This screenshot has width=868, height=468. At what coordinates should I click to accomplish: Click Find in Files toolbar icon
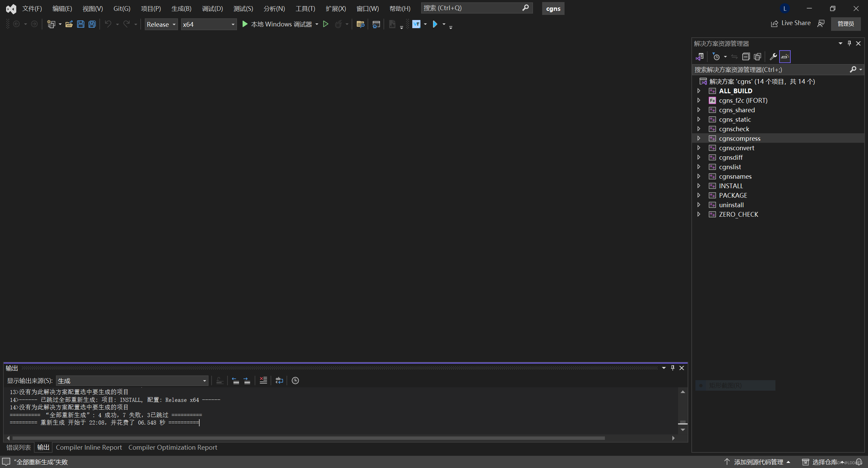360,24
